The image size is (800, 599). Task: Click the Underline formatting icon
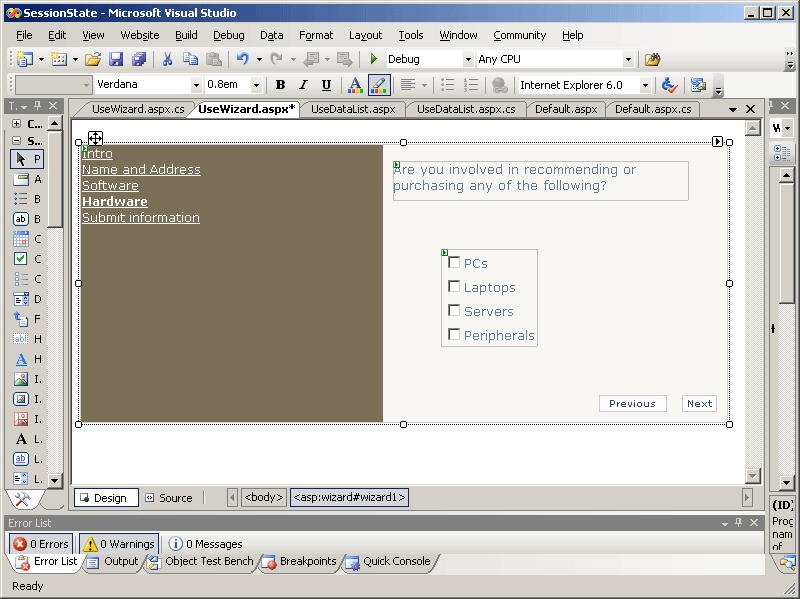pyautogui.click(x=326, y=86)
